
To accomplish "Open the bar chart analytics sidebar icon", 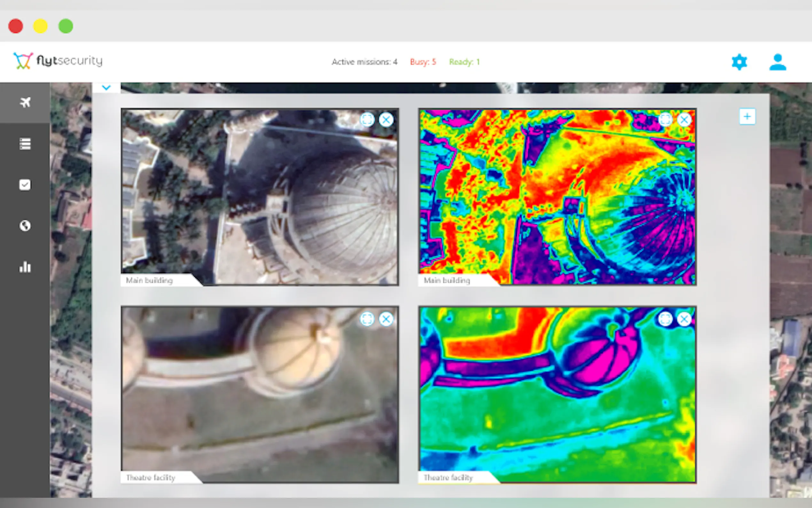I will [x=25, y=267].
